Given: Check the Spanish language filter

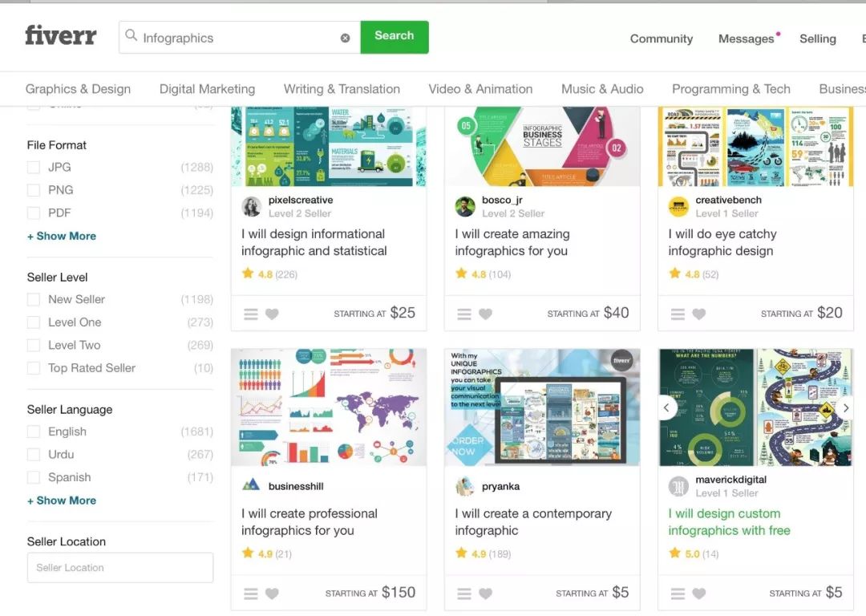Looking at the screenshot, I should (34, 477).
